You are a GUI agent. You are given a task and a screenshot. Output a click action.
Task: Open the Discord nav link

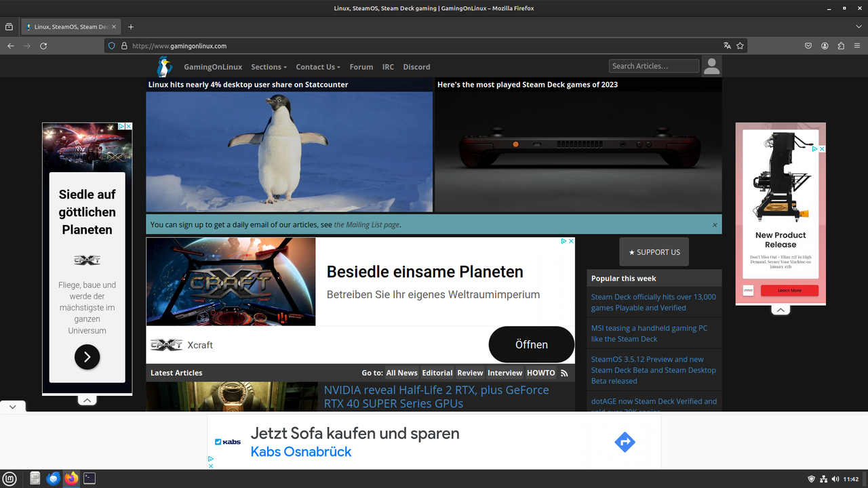(x=416, y=67)
